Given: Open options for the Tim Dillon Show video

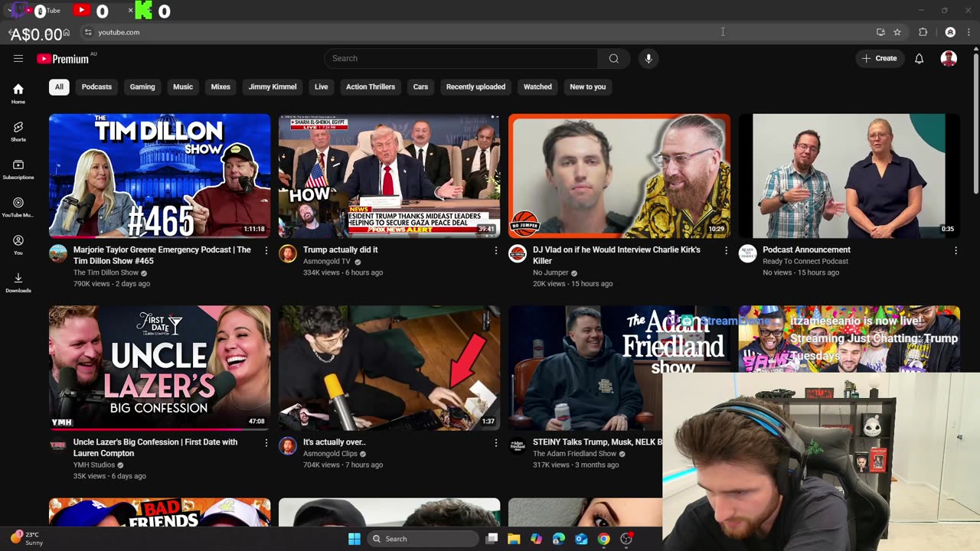Looking at the screenshot, I should (x=266, y=250).
